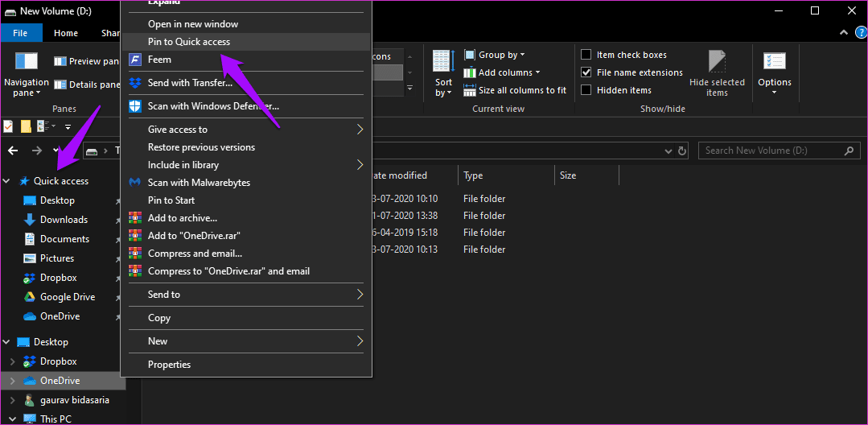Click the search magnifier icon
868x425 pixels.
(849, 151)
